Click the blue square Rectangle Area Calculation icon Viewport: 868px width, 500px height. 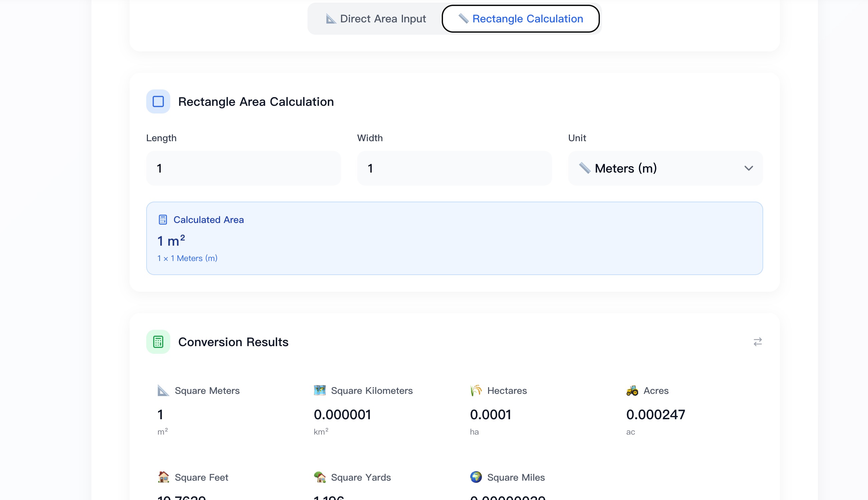coord(158,102)
